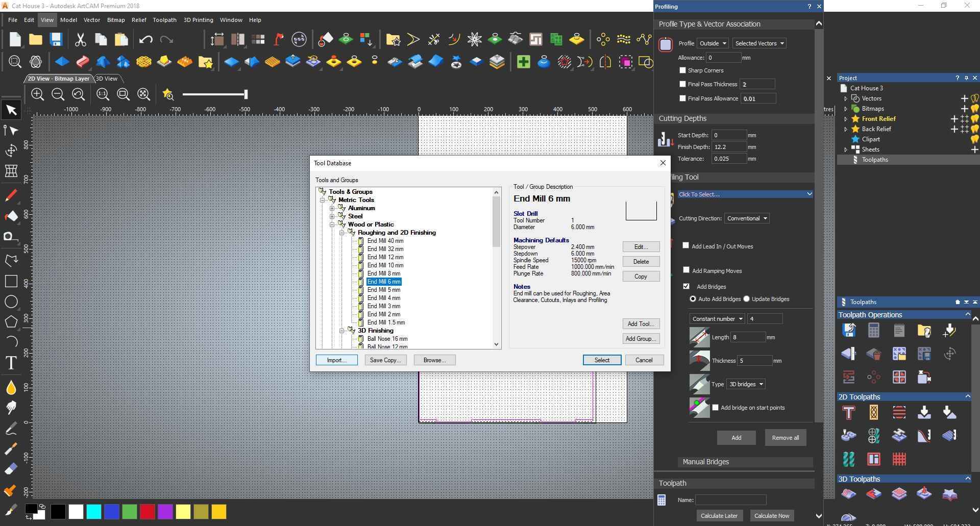Click the Save file toolbar icon
This screenshot has height=526, width=980.
point(56,39)
